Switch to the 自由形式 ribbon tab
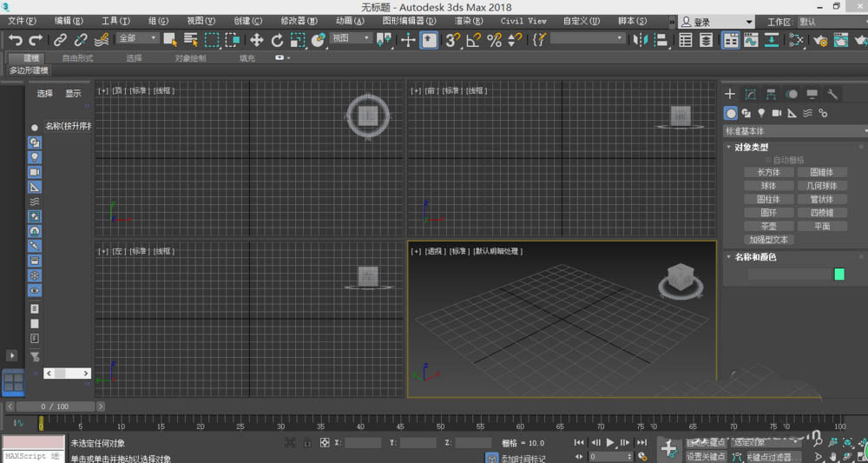 (x=77, y=58)
